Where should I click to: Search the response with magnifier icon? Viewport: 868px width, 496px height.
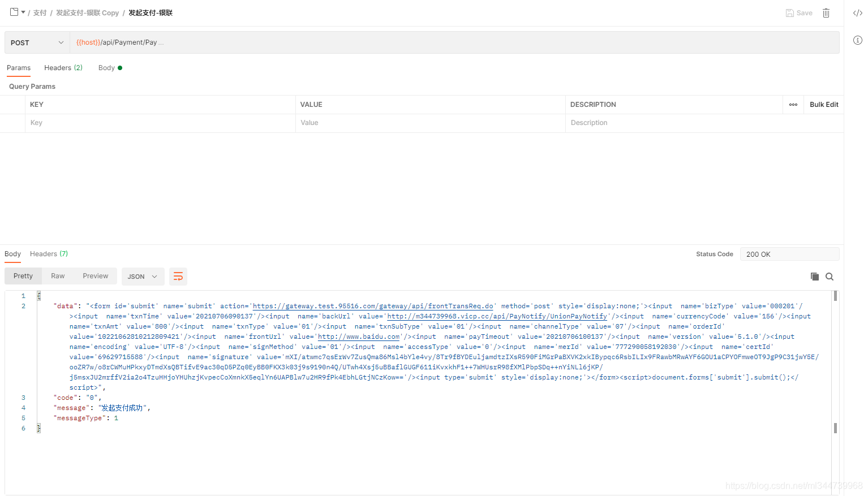pos(830,277)
